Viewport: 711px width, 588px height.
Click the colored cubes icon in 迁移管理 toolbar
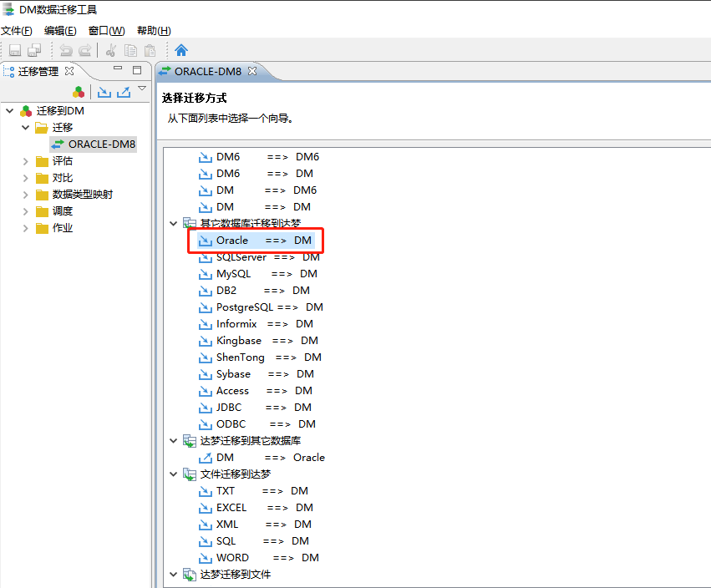click(79, 92)
